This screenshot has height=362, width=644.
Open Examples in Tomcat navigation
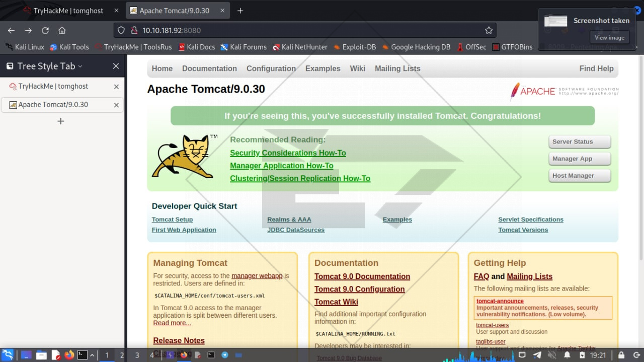[323, 68]
